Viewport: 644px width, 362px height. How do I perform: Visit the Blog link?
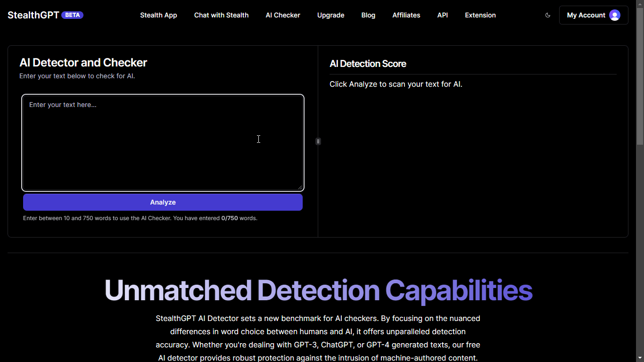tap(368, 15)
